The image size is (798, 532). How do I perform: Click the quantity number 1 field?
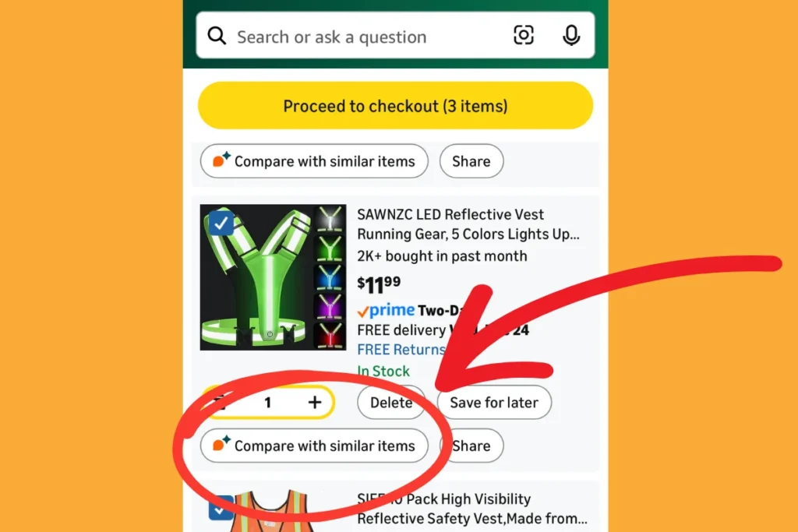coord(268,403)
